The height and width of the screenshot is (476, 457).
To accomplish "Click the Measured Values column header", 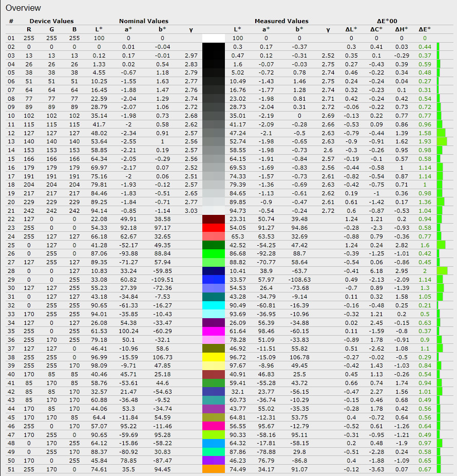I will [x=281, y=21].
